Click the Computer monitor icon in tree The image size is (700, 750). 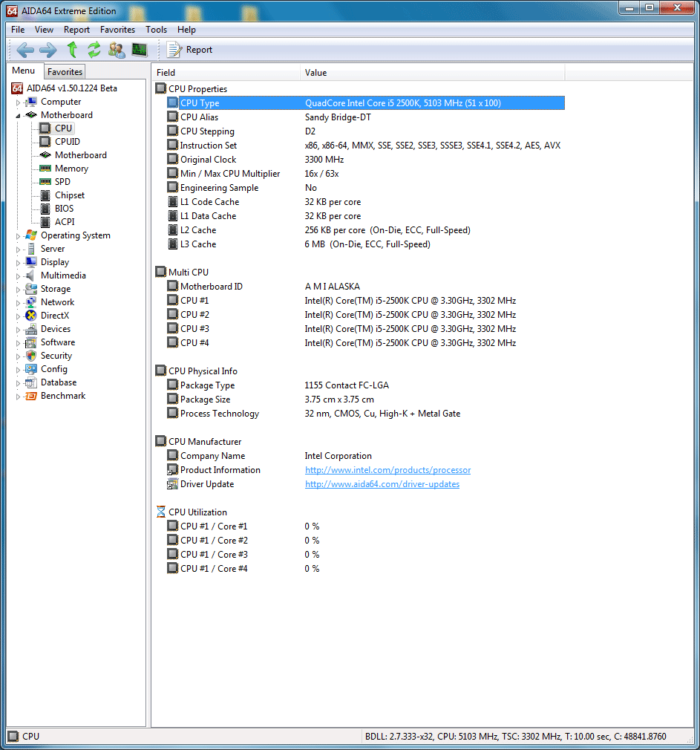pos(32,102)
